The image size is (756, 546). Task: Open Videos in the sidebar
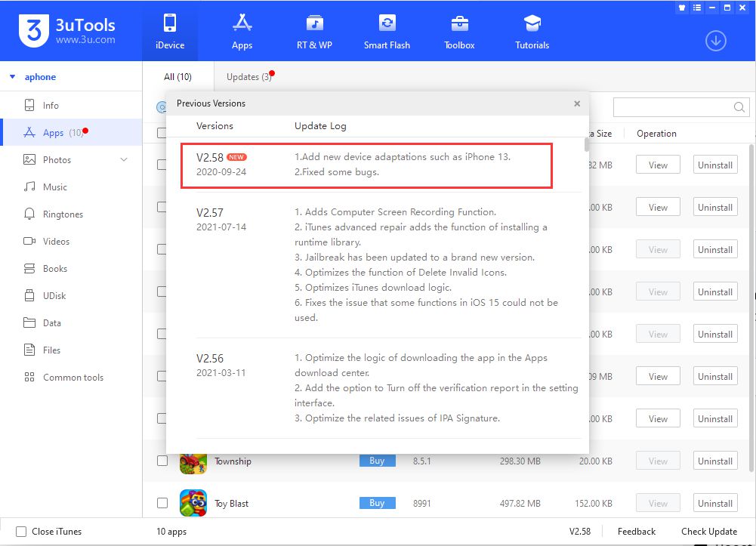coord(71,241)
